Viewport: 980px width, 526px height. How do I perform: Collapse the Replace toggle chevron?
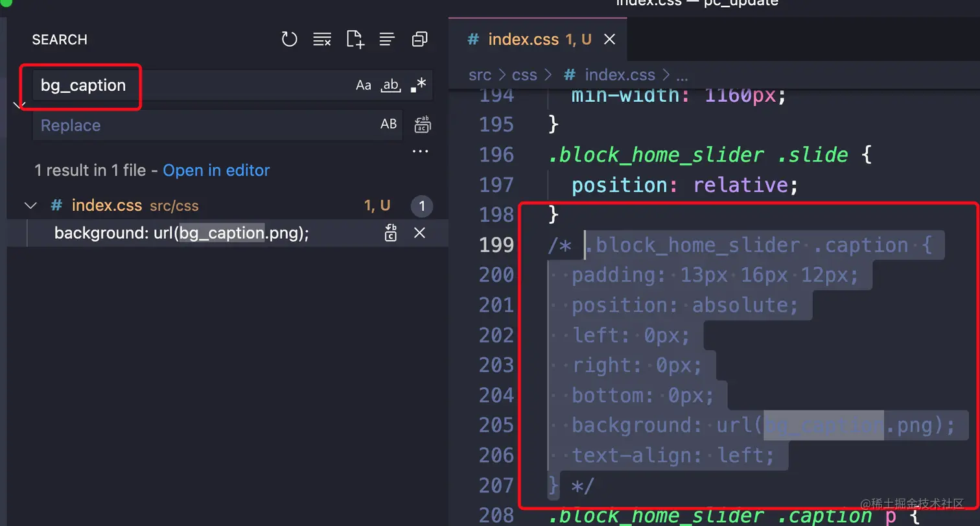[x=19, y=104]
